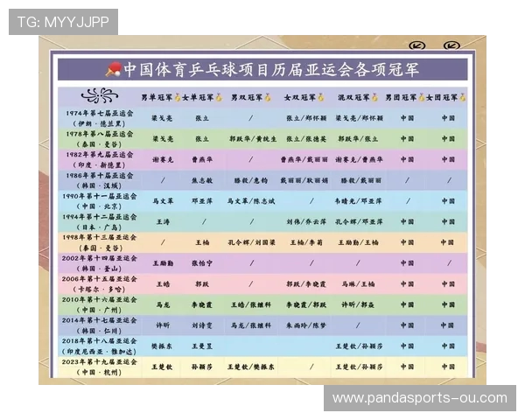
Task: Click the medal icon beside 混双冠军
Action: [x=374, y=96]
